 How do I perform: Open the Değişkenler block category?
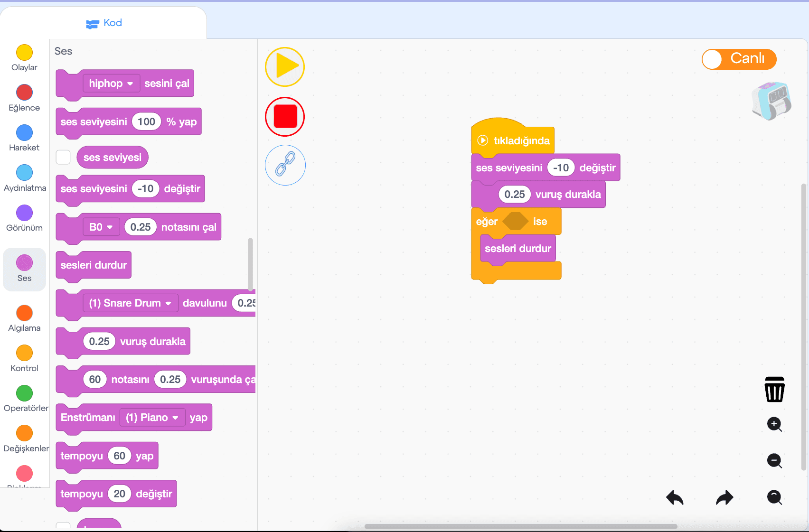[26, 439]
